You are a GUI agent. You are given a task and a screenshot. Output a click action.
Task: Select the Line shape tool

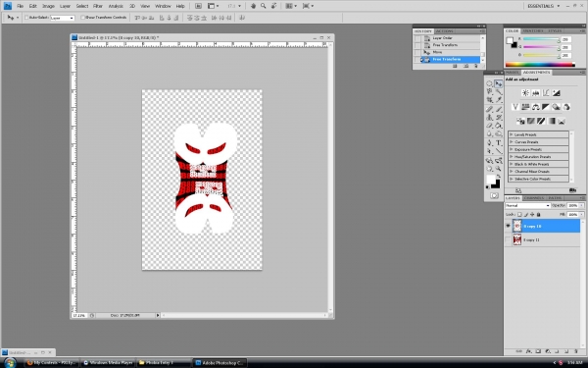(x=499, y=151)
